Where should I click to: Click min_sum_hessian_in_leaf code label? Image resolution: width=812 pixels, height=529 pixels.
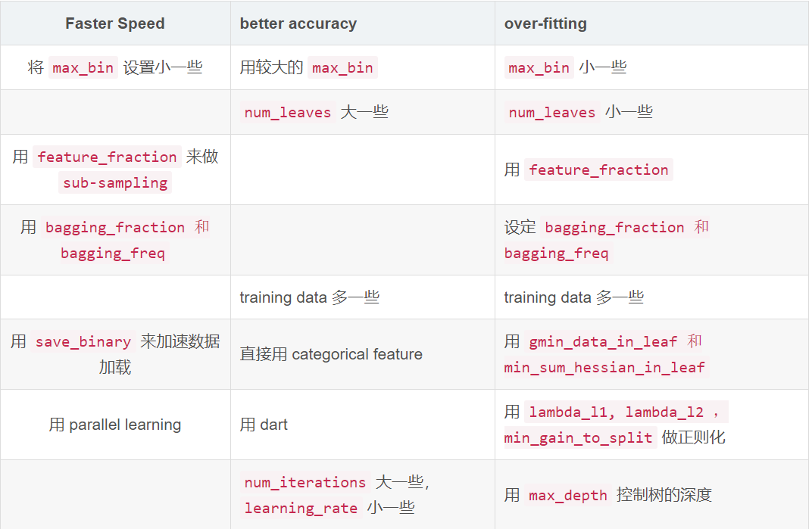[x=604, y=368]
